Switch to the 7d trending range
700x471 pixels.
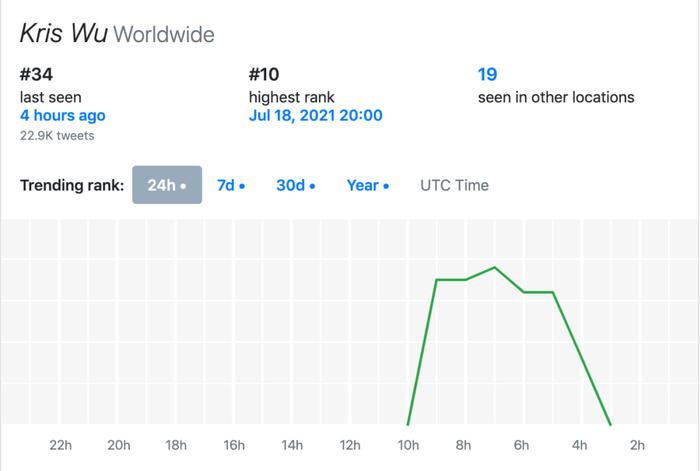click(x=231, y=185)
